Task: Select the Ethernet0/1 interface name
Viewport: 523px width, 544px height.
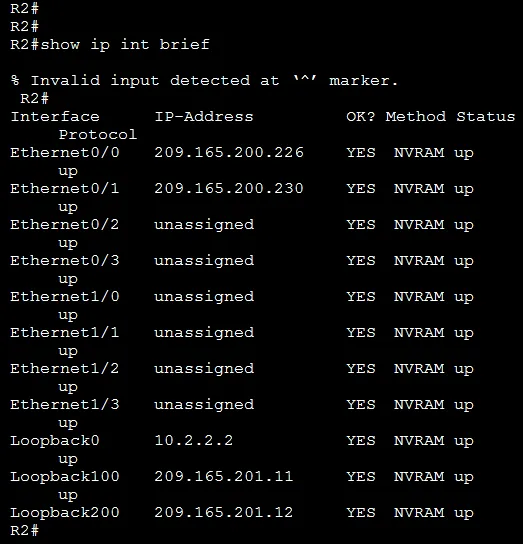Action: 65,189
